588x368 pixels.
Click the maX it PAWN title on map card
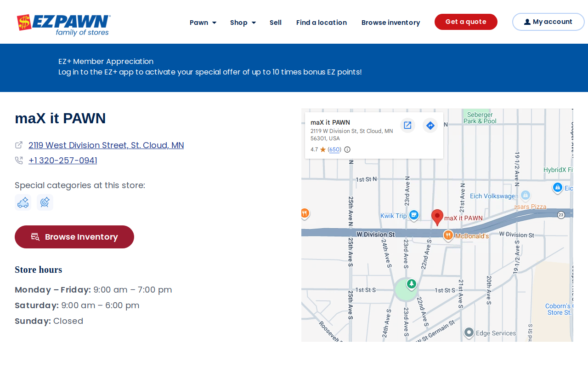[x=330, y=122]
